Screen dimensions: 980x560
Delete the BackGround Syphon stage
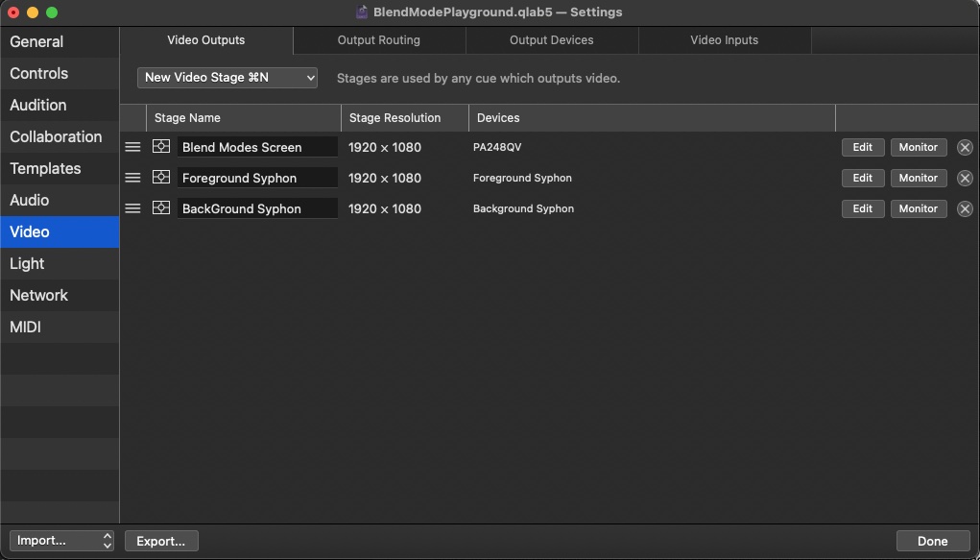click(x=965, y=208)
